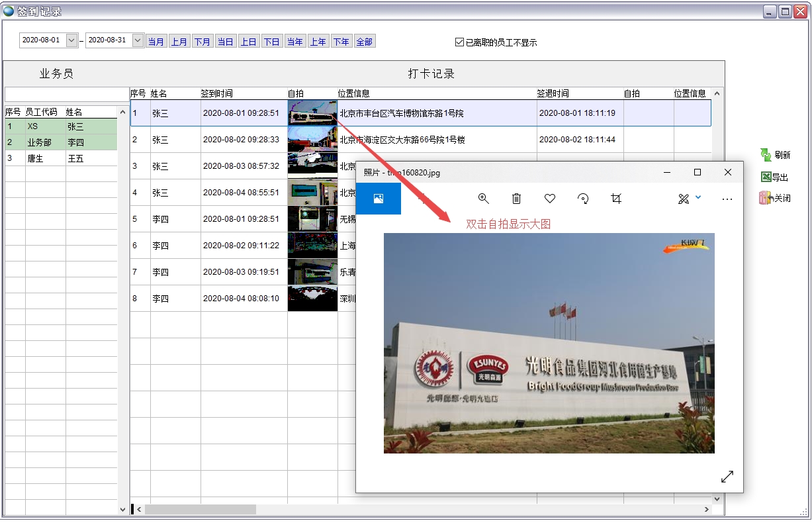
Task: Click the 关闭 close button on right
Action: pos(775,198)
